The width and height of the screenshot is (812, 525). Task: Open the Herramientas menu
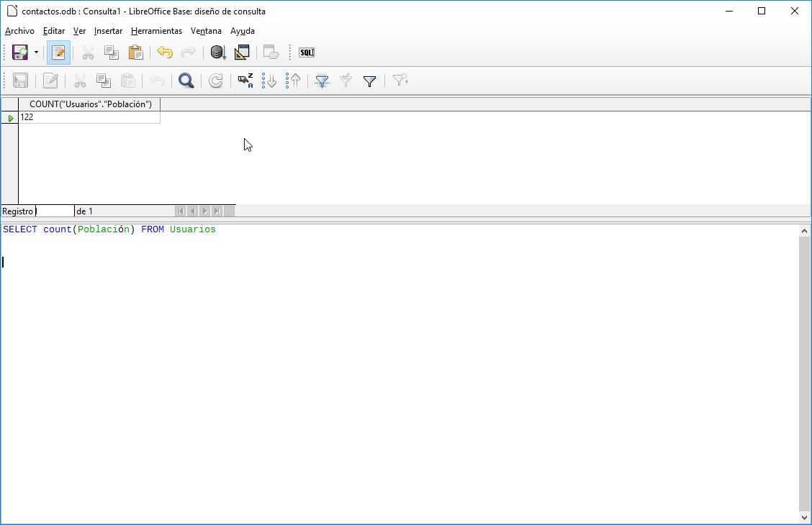(156, 31)
